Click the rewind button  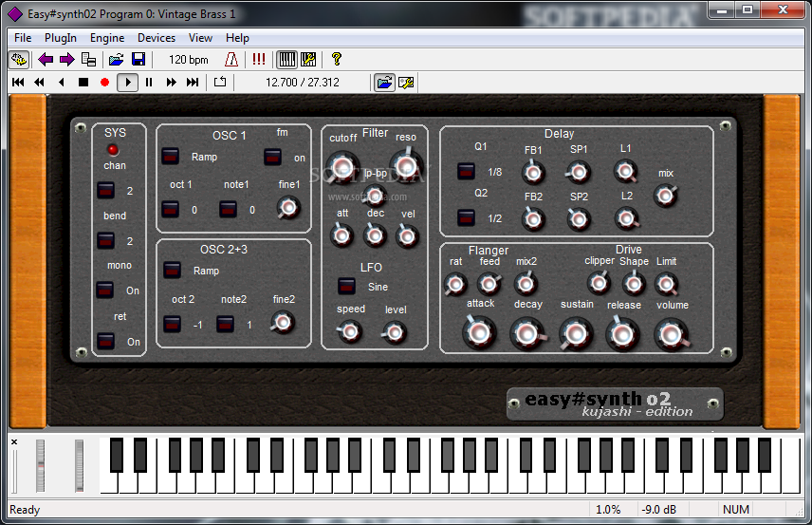click(x=39, y=83)
